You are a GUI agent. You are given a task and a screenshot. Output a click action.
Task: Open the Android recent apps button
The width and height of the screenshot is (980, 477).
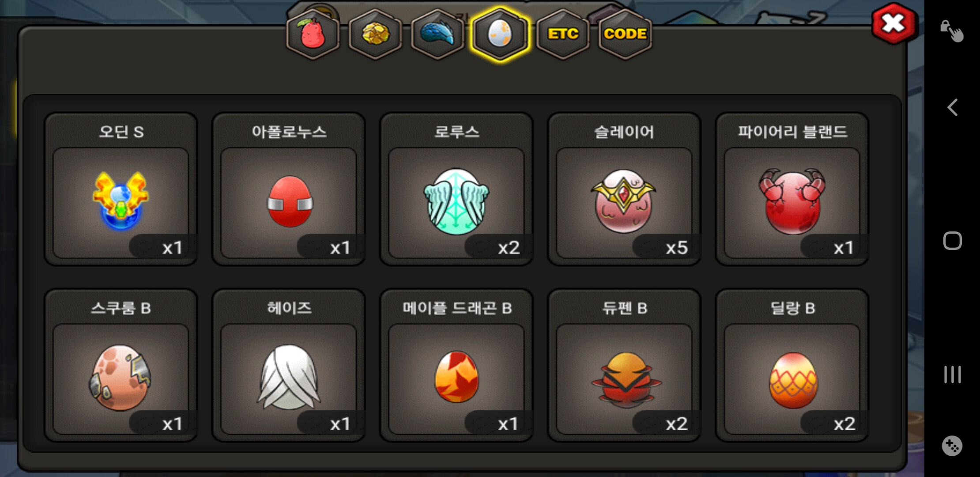(x=952, y=375)
